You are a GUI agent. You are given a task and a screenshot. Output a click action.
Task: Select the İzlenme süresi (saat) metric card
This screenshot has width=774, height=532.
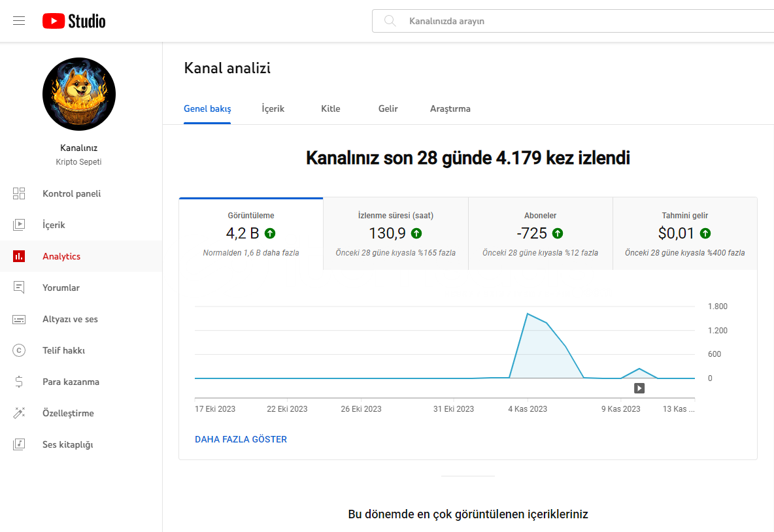tap(395, 234)
